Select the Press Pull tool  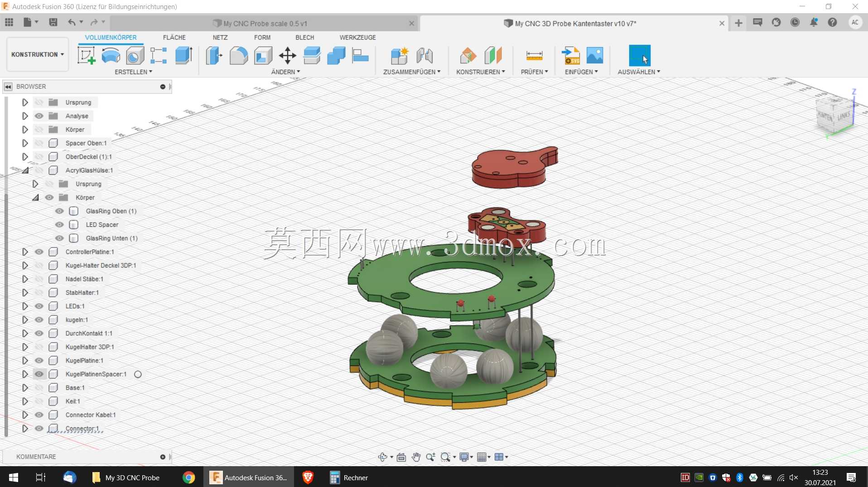pyautogui.click(x=214, y=56)
